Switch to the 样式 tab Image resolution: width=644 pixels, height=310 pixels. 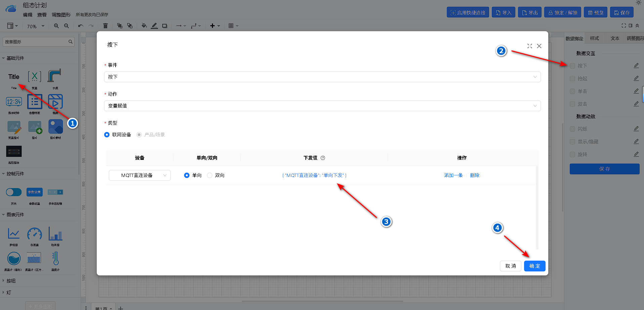(x=594, y=39)
